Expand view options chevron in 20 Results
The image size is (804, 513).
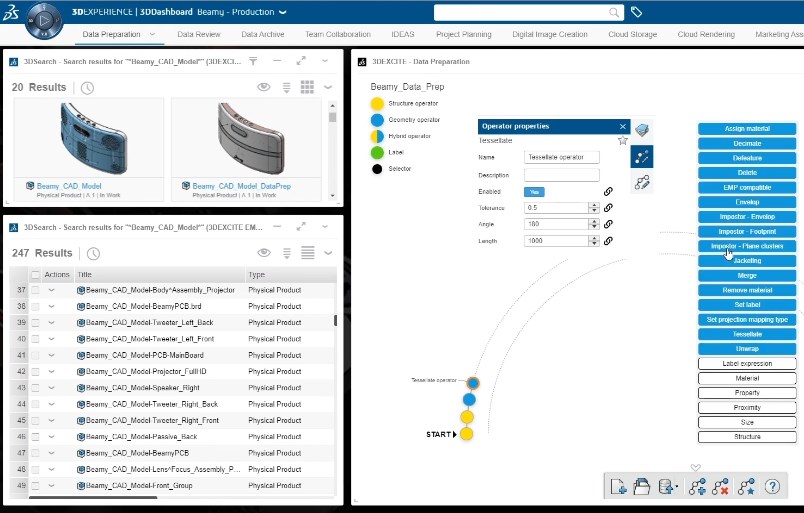(328, 87)
